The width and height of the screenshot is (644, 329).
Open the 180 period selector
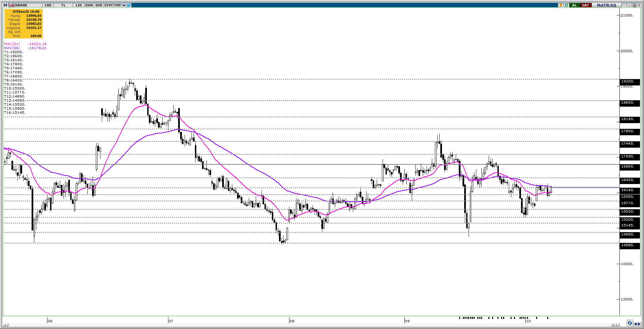click(48, 5)
